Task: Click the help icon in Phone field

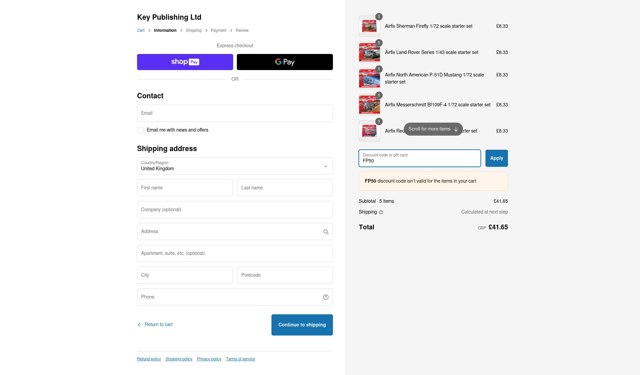Action: click(326, 297)
